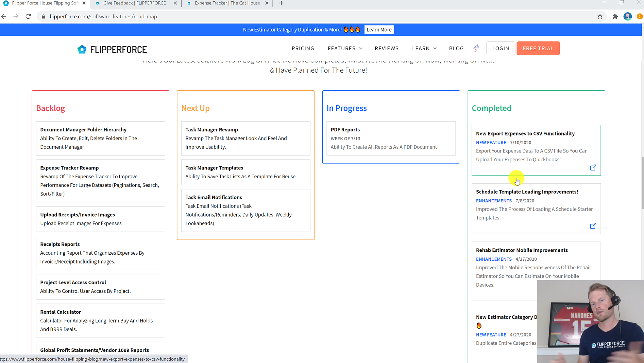
Task: Click the padlock site info icon
Action: (x=43, y=17)
